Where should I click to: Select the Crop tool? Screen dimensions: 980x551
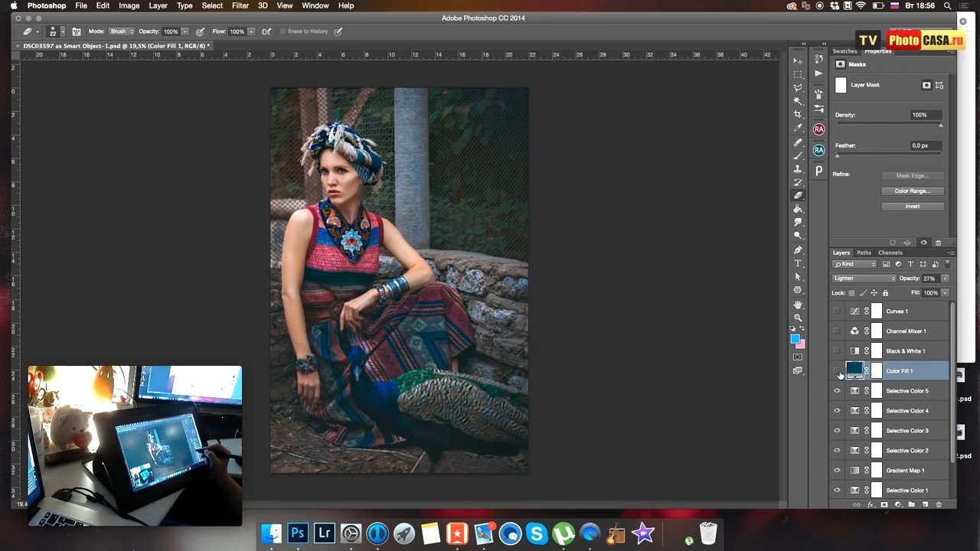pyautogui.click(x=798, y=115)
